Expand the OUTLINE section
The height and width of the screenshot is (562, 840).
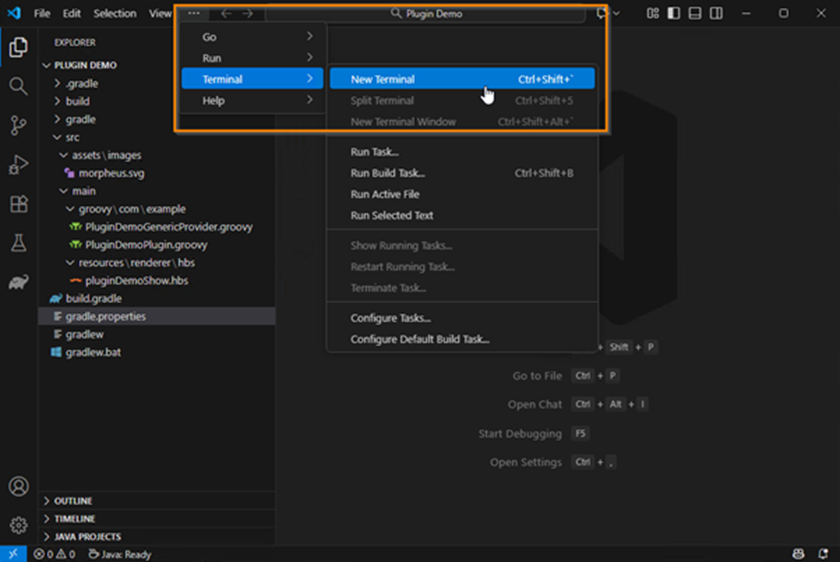[157, 500]
